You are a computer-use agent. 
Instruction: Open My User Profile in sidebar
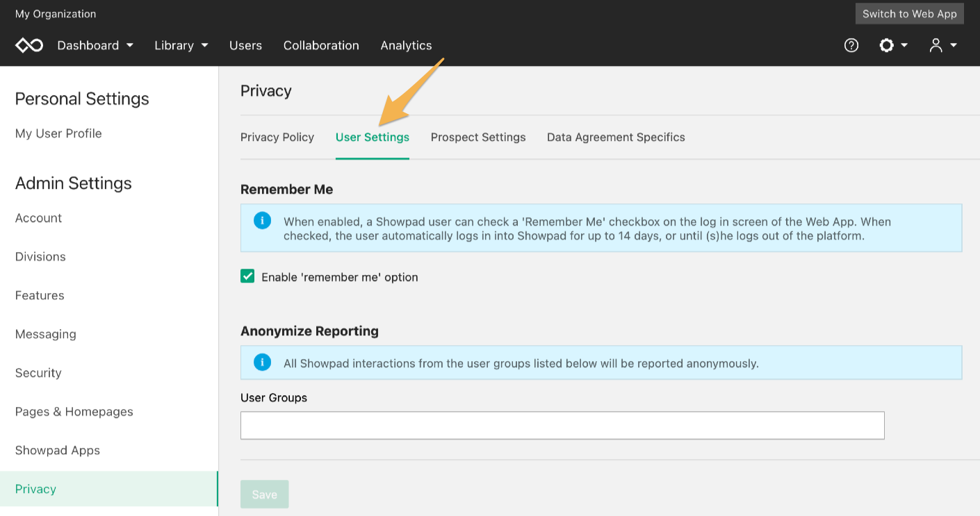tap(58, 133)
